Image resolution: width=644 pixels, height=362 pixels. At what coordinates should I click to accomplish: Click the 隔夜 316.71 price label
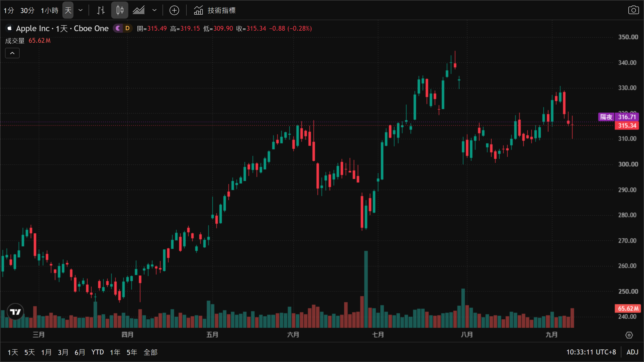pos(619,117)
